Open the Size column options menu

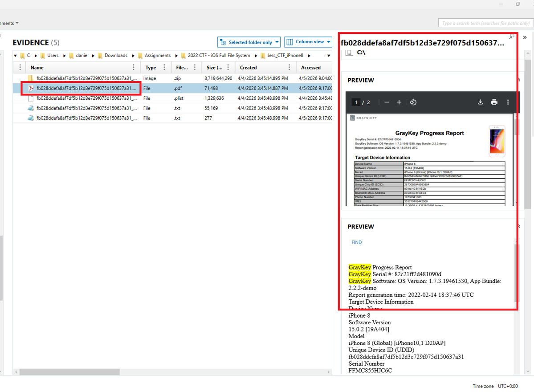228,67
